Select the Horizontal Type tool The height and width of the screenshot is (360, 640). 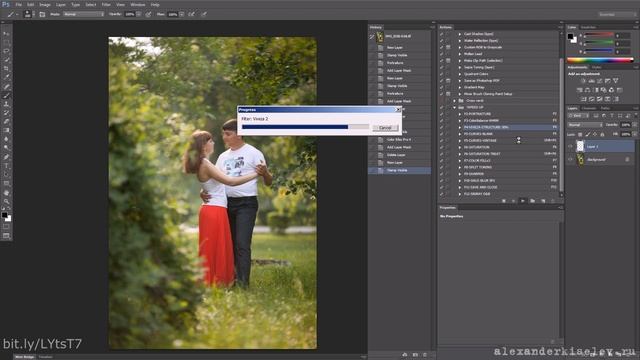click(x=6, y=165)
